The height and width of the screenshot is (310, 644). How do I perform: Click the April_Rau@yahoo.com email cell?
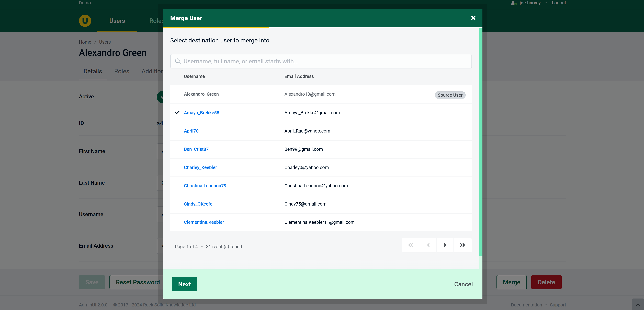pos(307,131)
